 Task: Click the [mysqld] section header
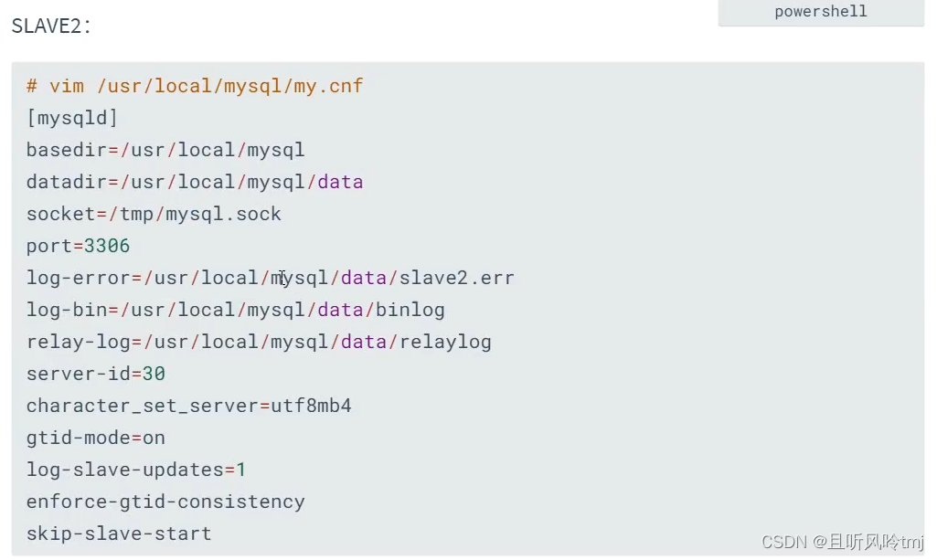[x=72, y=118]
